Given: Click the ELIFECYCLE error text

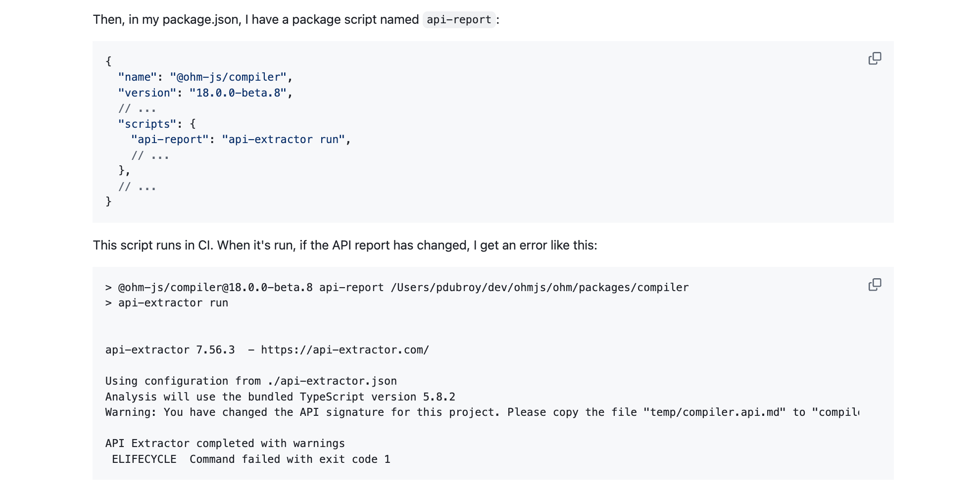Looking at the screenshot, I should tap(144, 459).
